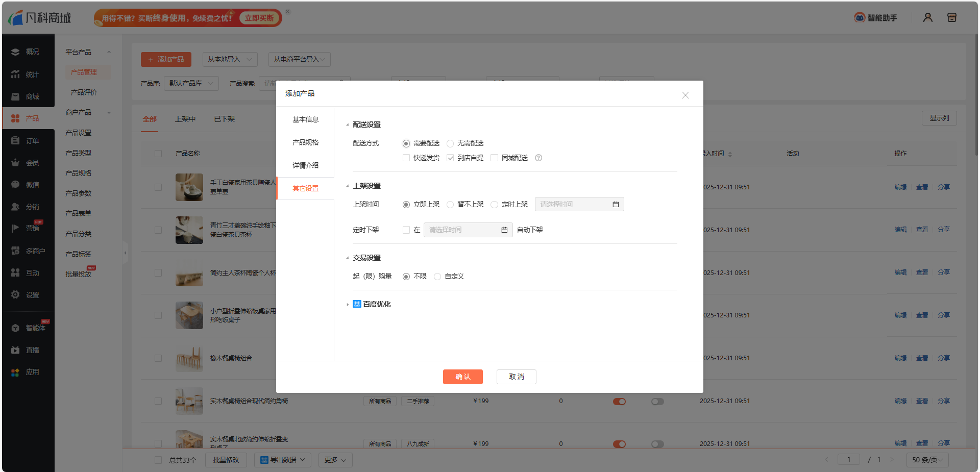The image size is (980, 472).
Task: Close the 添加产品 dialog
Action: click(685, 95)
